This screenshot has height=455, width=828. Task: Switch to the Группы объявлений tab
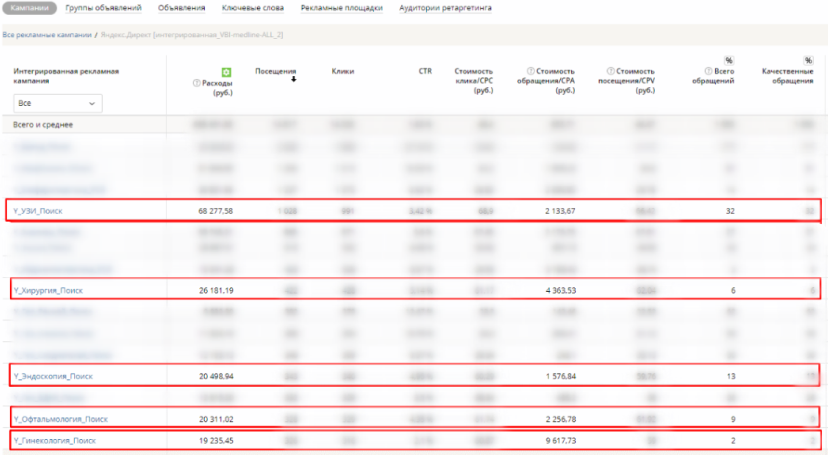[x=104, y=8]
